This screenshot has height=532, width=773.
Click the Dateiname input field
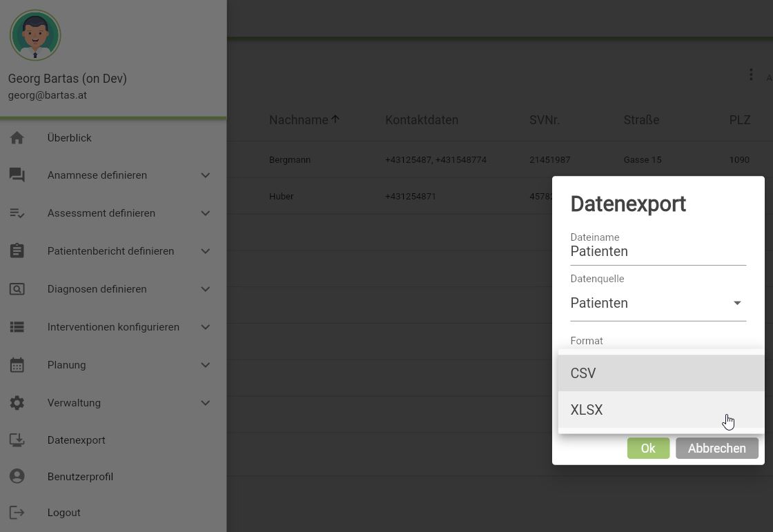658,252
